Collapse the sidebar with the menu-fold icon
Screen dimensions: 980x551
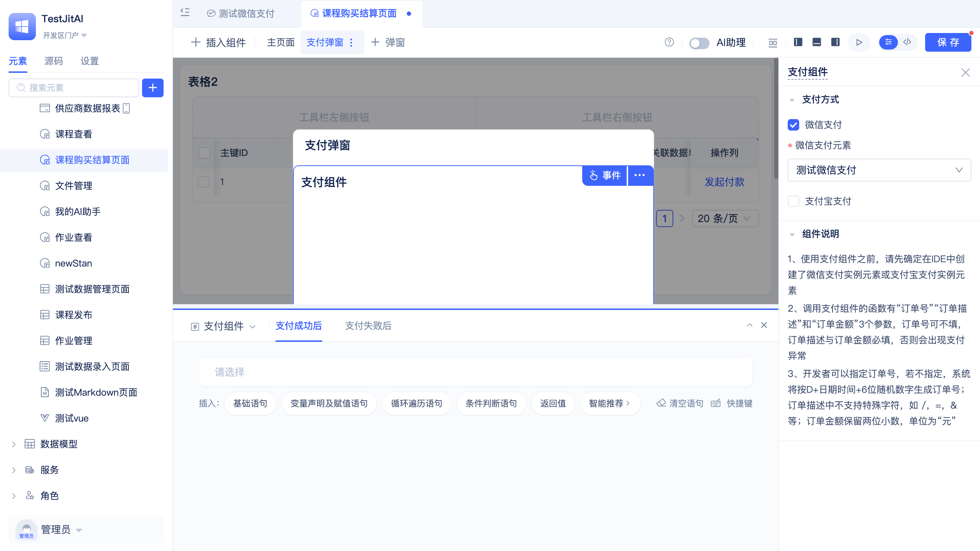click(x=185, y=13)
